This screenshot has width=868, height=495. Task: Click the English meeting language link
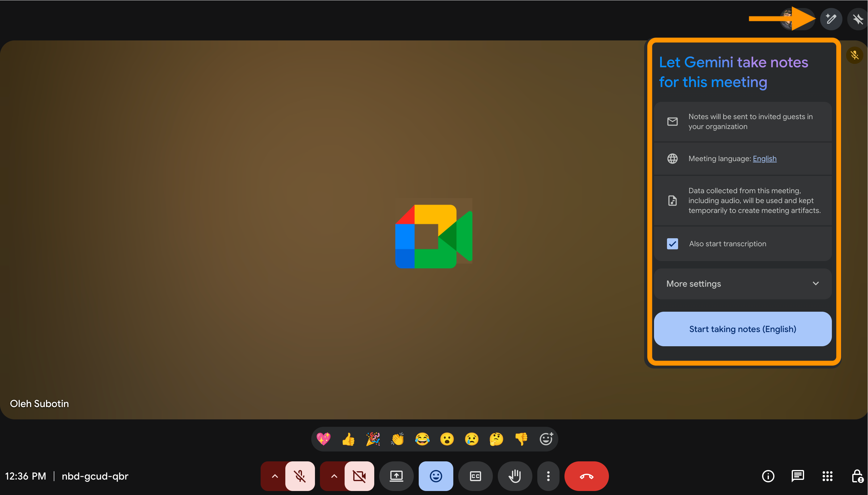coord(765,158)
